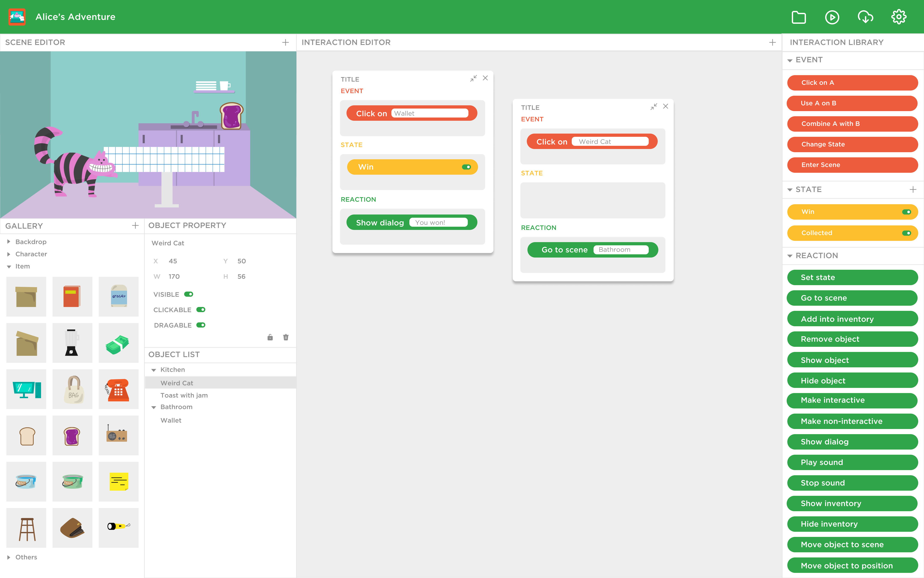
Task: Collapse the Item gallery category
Action: 9,267
